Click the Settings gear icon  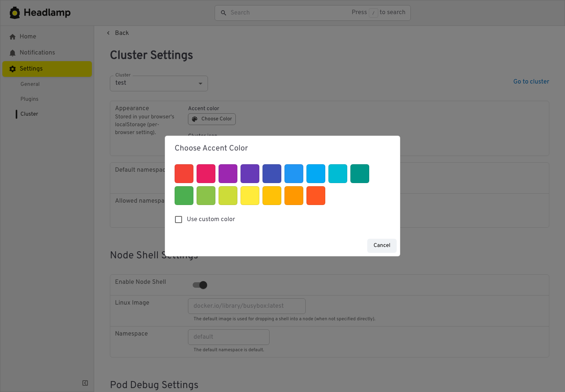(x=13, y=69)
